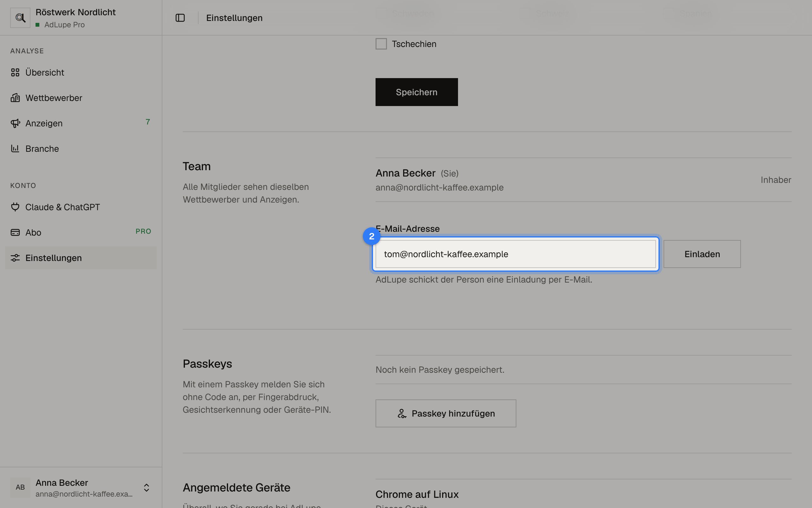Select Einstellungen in the sidebar
812x508 pixels.
click(81, 258)
